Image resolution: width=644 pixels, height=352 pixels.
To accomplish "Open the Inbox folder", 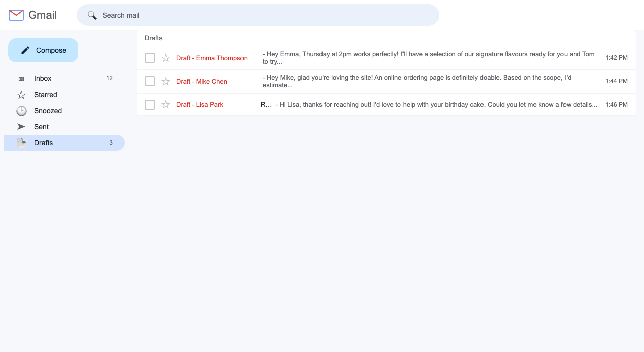I will [x=64, y=78].
